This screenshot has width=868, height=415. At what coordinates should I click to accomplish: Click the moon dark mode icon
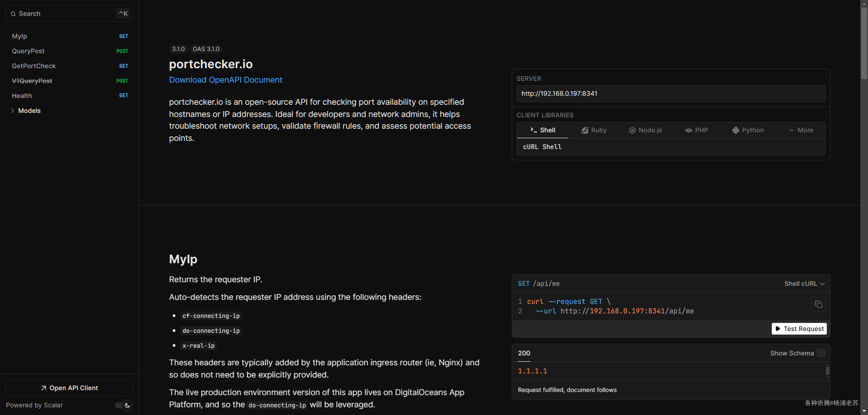(x=127, y=405)
